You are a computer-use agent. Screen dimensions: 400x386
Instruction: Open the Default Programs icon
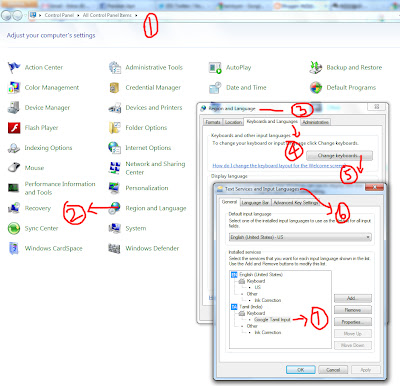click(316, 88)
